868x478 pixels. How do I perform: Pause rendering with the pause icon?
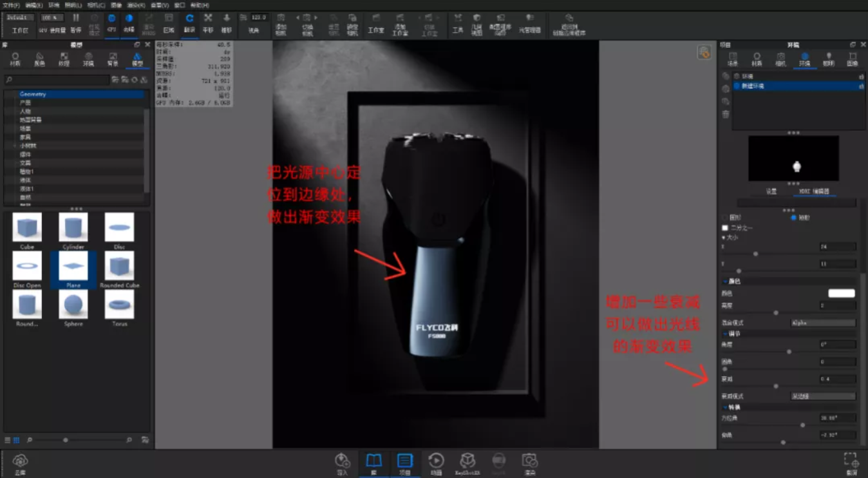[76, 18]
